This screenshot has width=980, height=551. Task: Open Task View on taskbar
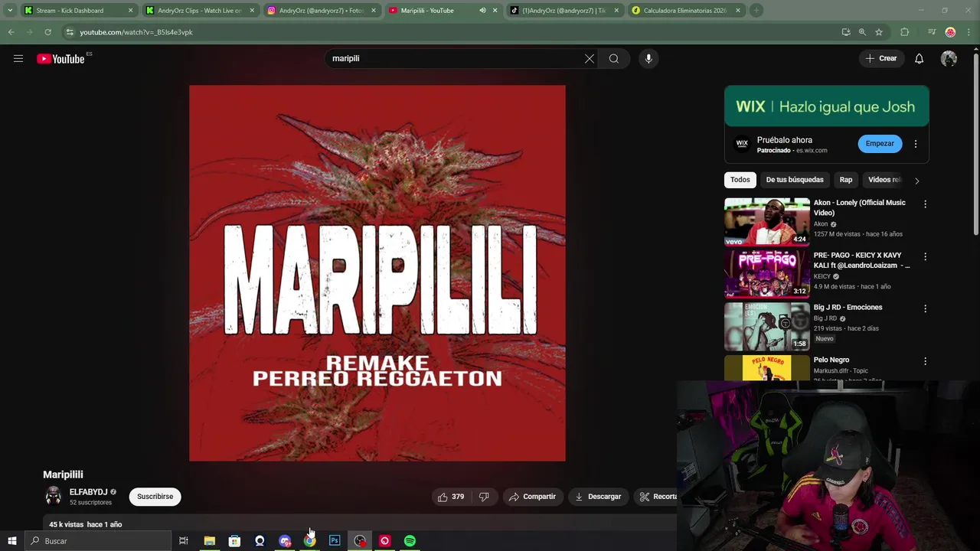coord(184,541)
